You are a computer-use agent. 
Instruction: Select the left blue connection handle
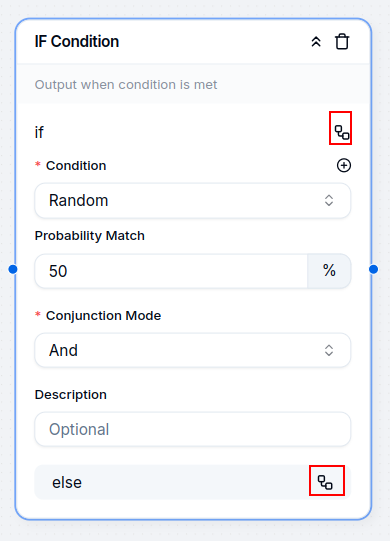[x=13, y=269]
